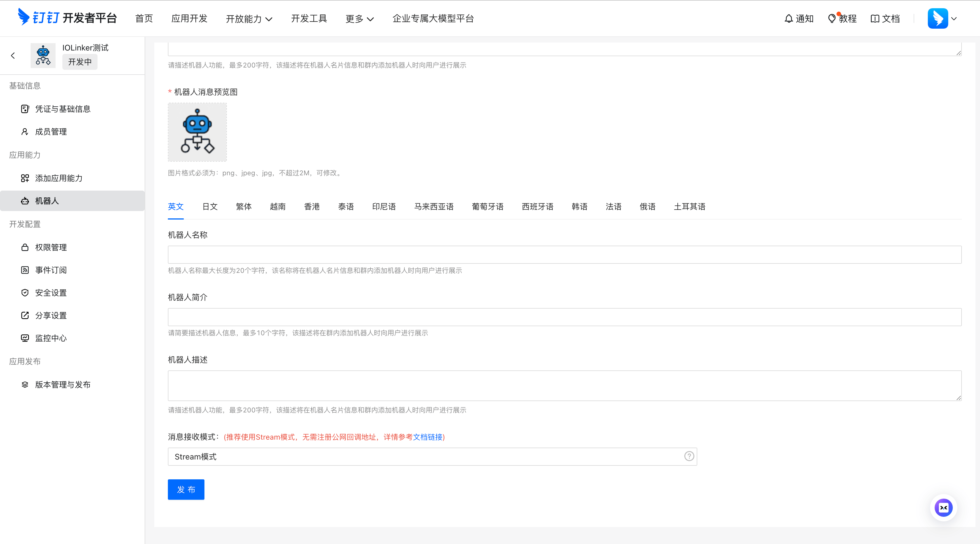Click the blue 发布 button
The width and height of the screenshot is (980, 544).
pyautogui.click(x=186, y=489)
